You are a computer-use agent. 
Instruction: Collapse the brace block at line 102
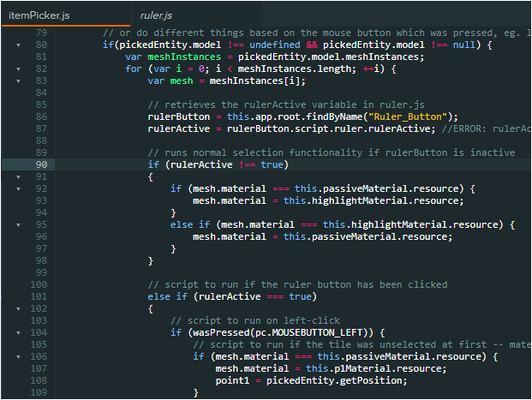tap(18, 308)
